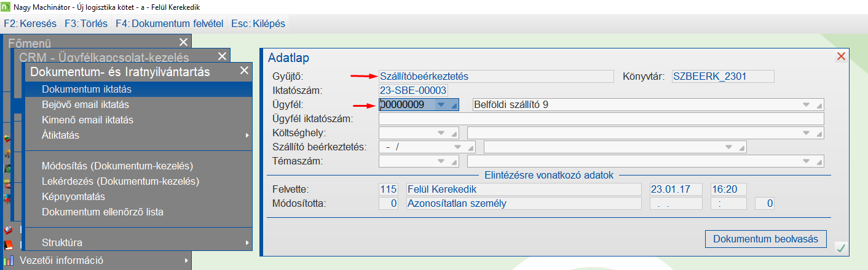
Task: Open the Témaszám code dropdown
Action: tap(441, 161)
